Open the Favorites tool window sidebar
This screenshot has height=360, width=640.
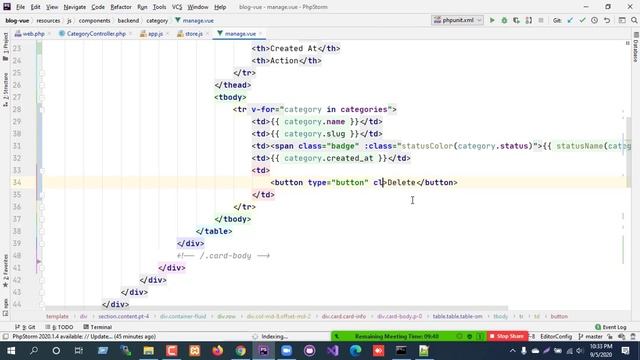5,271
